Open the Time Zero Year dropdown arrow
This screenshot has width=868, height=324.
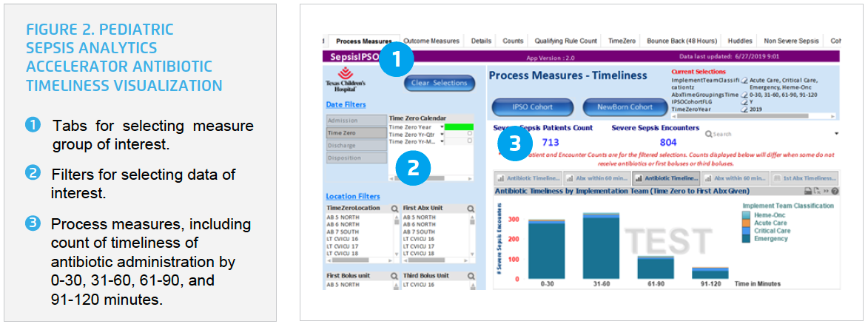[443, 126]
